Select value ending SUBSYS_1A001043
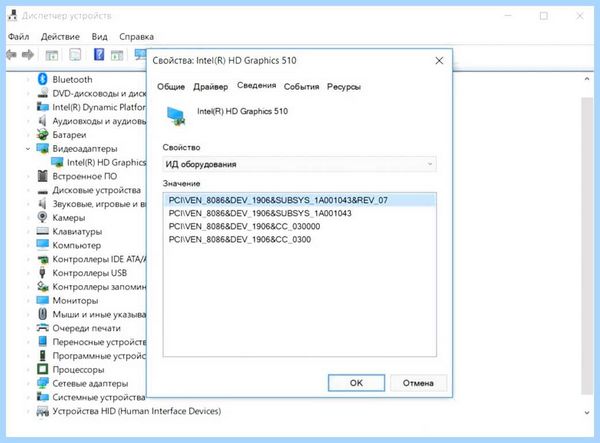600x443 pixels. tap(260, 213)
